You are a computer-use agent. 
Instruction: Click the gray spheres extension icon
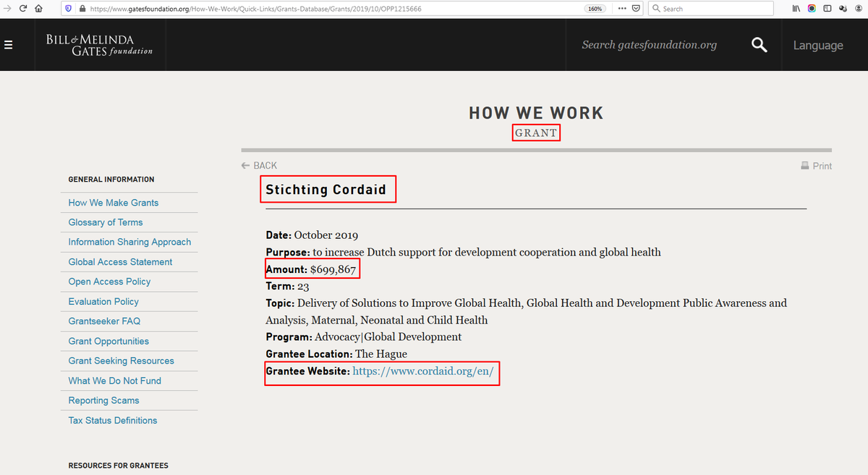[843, 9]
